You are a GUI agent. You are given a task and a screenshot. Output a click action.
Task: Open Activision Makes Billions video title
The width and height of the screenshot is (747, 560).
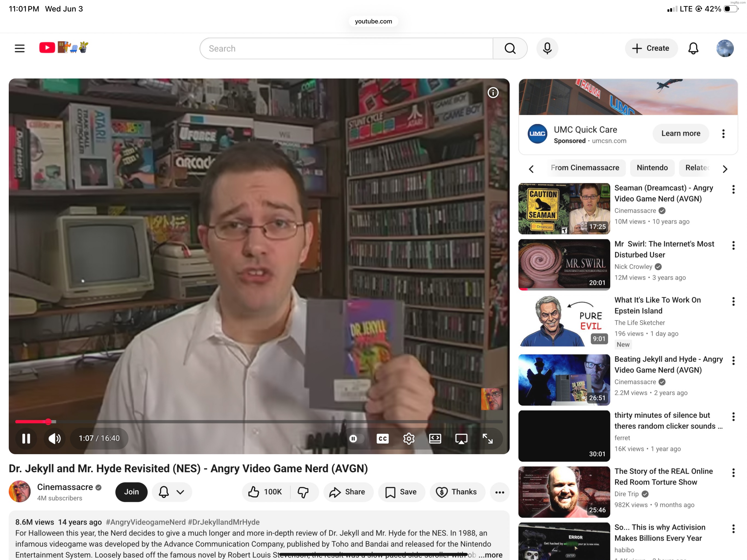click(x=660, y=533)
